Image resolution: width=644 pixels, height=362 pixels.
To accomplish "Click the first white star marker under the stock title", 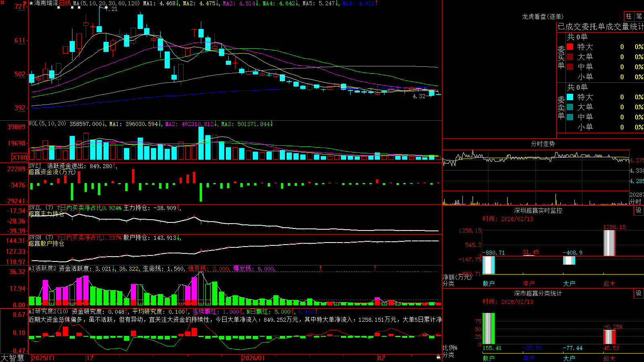I will point(58,8).
